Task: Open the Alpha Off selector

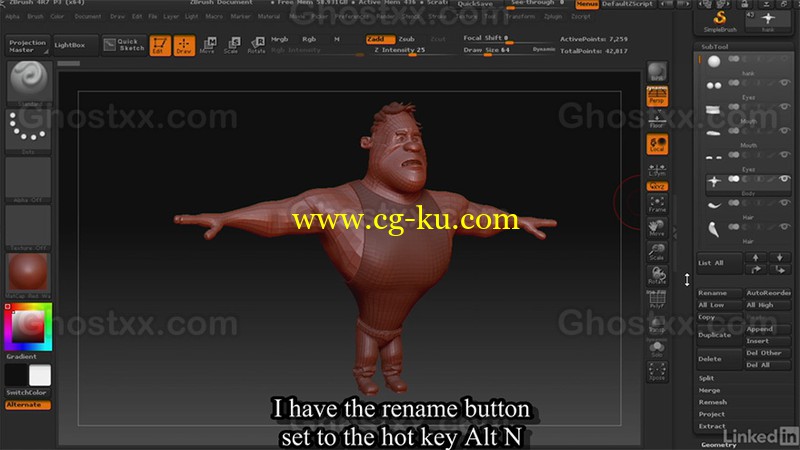Action: coord(29,180)
